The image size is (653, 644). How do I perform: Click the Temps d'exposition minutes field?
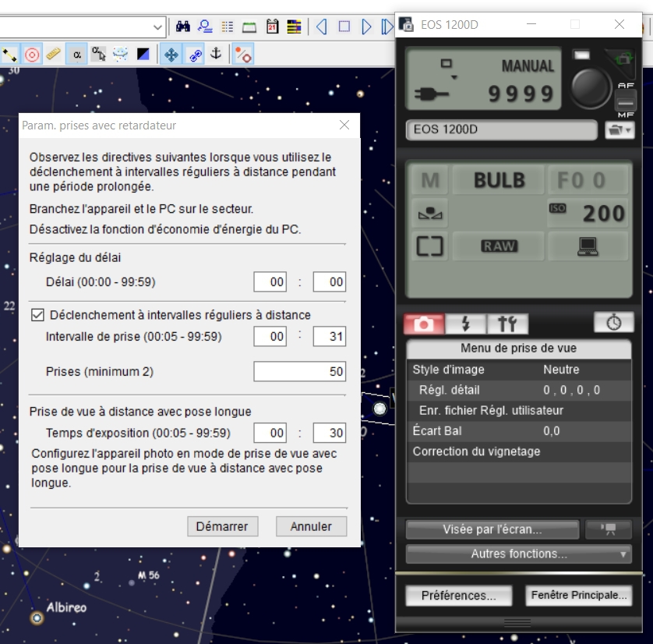click(270, 433)
